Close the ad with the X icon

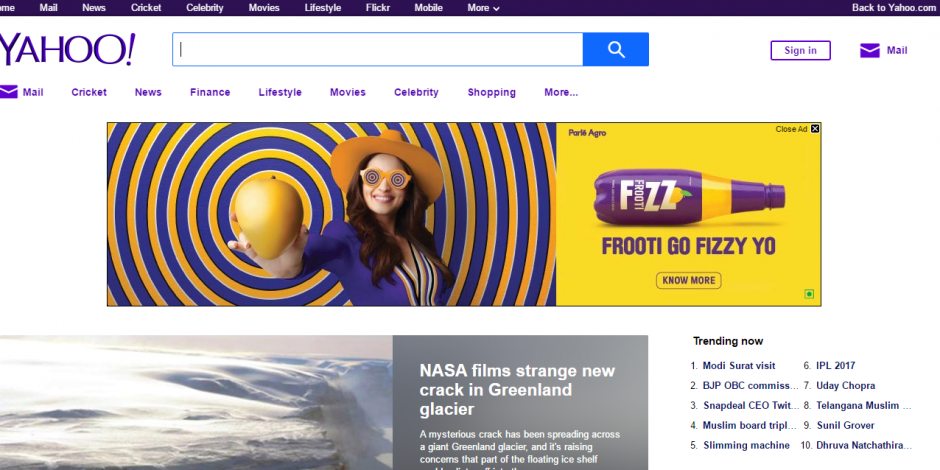point(815,129)
